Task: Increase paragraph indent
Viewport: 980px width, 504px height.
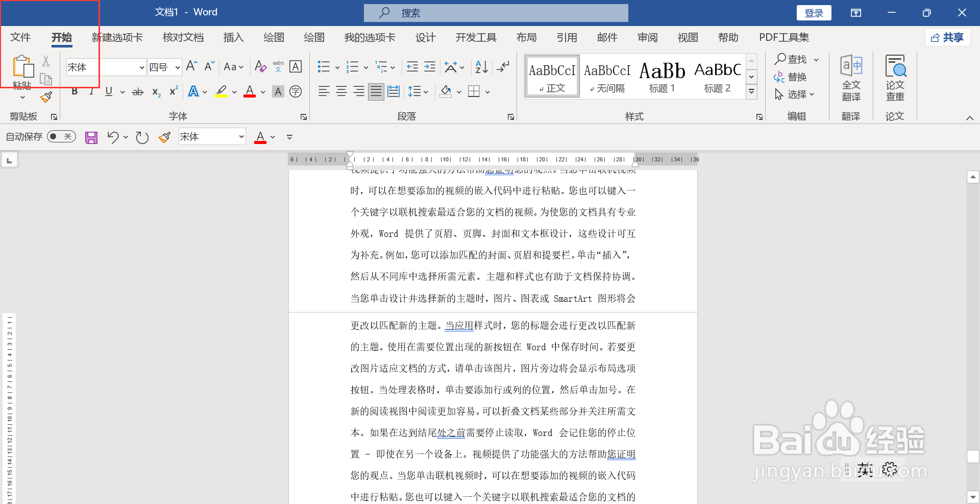Action: tap(430, 66)
